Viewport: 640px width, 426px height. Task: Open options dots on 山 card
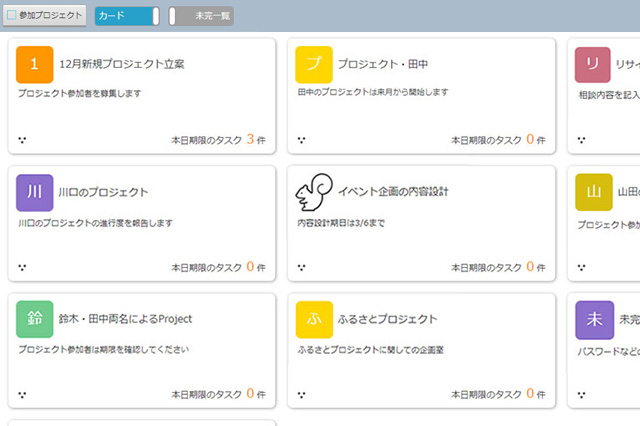click(581, 267)
